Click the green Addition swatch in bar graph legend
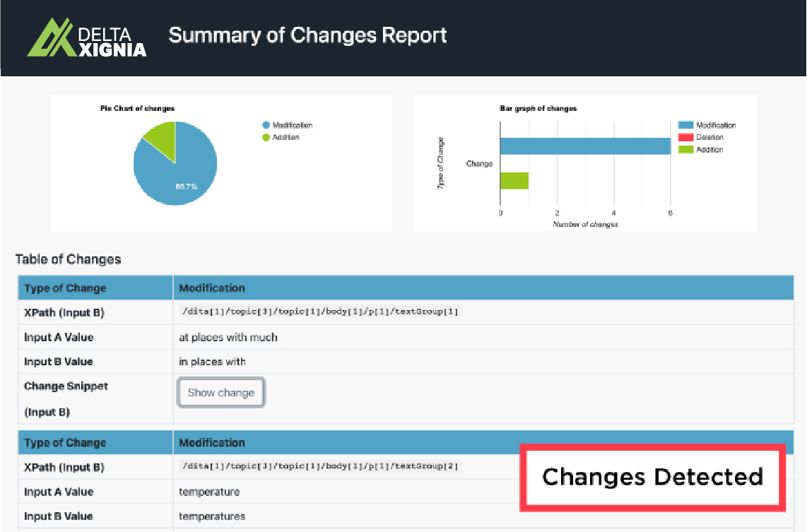 [685, 149]
